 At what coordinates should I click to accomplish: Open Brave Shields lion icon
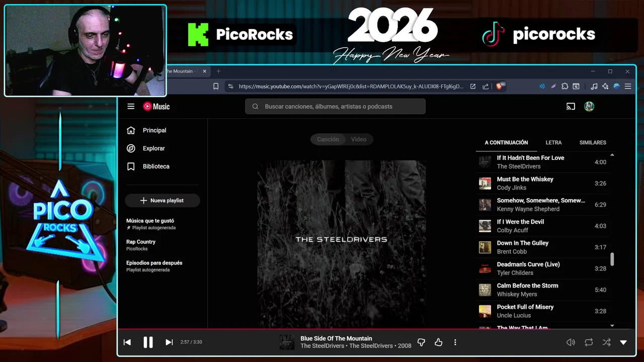pos(501,86)
